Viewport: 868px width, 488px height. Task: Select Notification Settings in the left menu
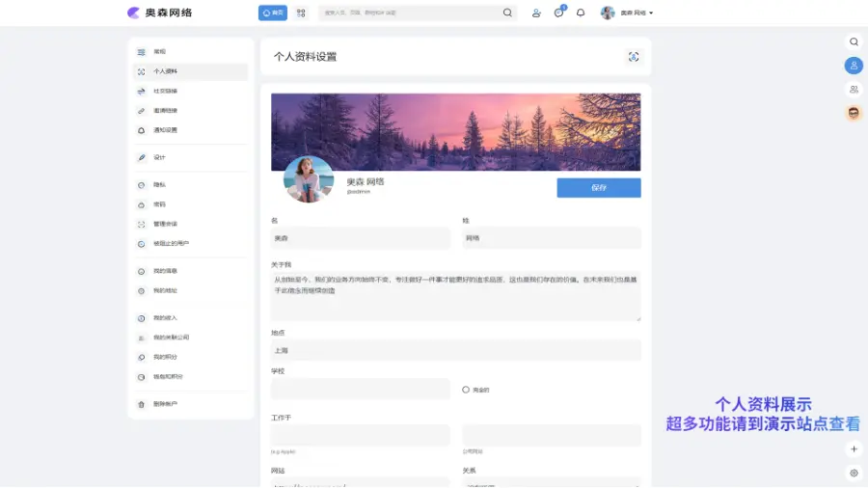pos(165,130)
